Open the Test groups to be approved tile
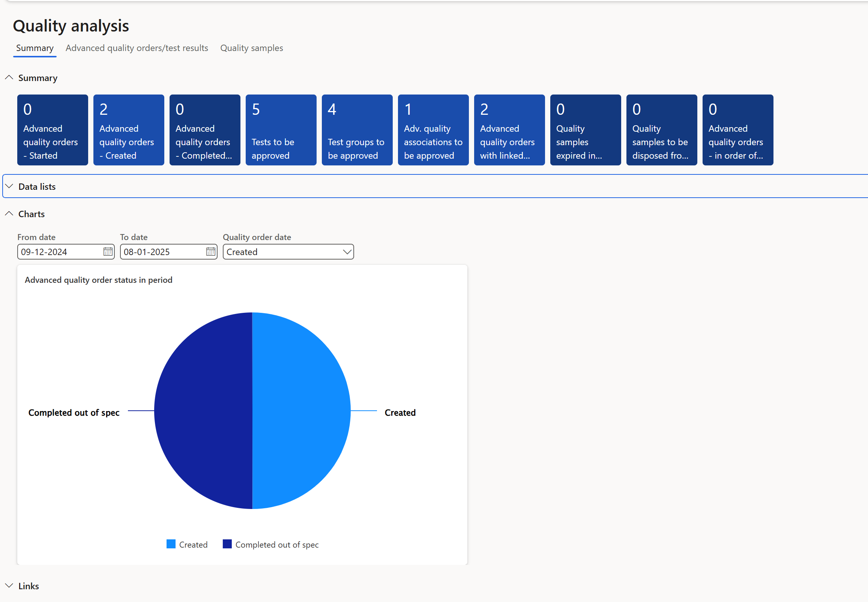 pyautogui.click(x=356, y=130)
